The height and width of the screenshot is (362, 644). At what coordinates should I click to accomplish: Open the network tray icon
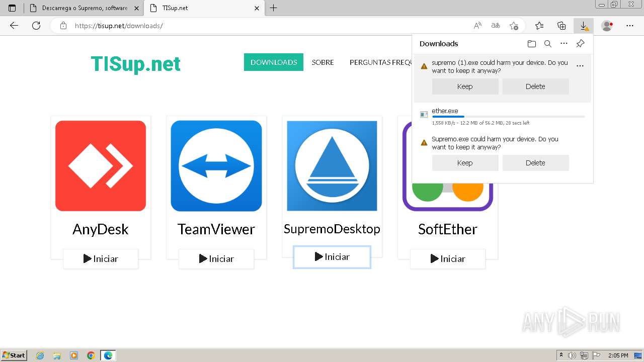584,355
